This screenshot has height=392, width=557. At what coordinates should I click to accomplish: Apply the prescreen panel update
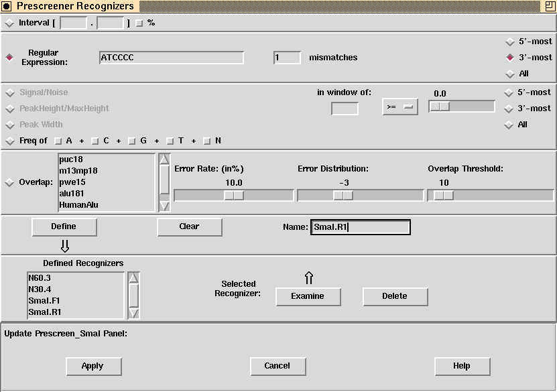93,366
